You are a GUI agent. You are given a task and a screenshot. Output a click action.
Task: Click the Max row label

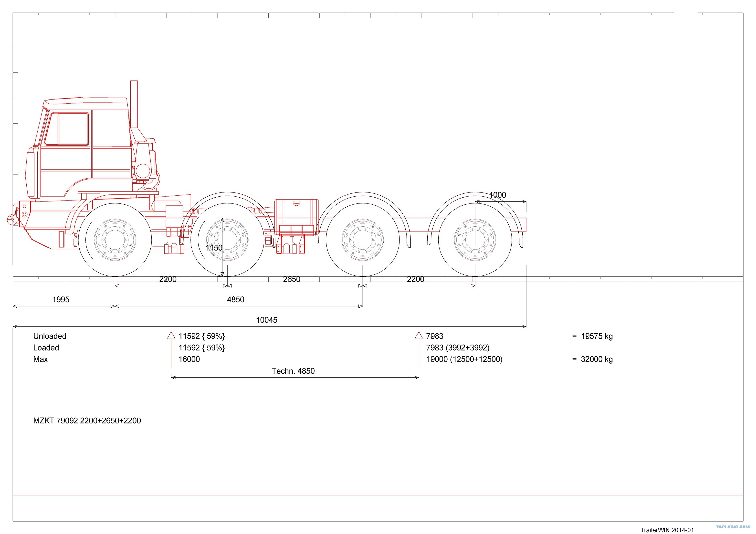point(41,359)
